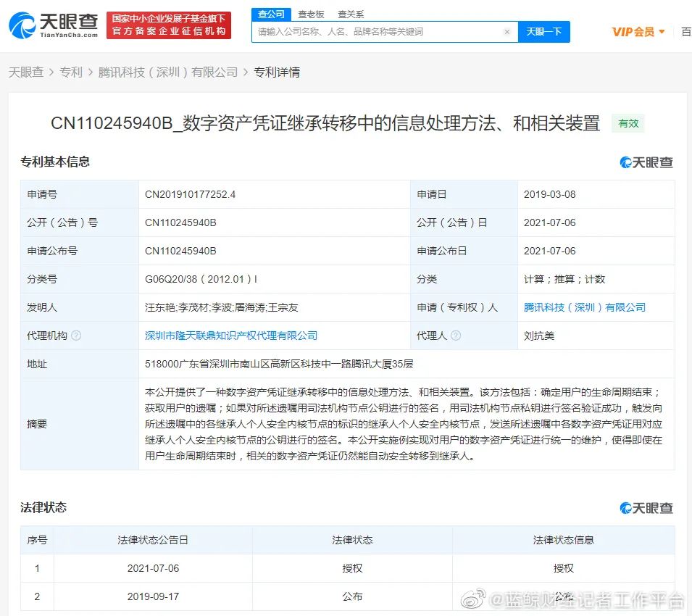Click legal status date 2019-09-17
The height and width of the screenshot is (616, 692).
tap(153, 596)
